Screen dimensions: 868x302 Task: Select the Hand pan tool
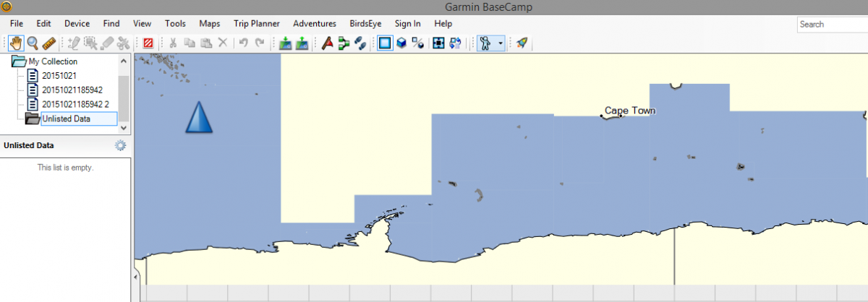pos(16,43)
